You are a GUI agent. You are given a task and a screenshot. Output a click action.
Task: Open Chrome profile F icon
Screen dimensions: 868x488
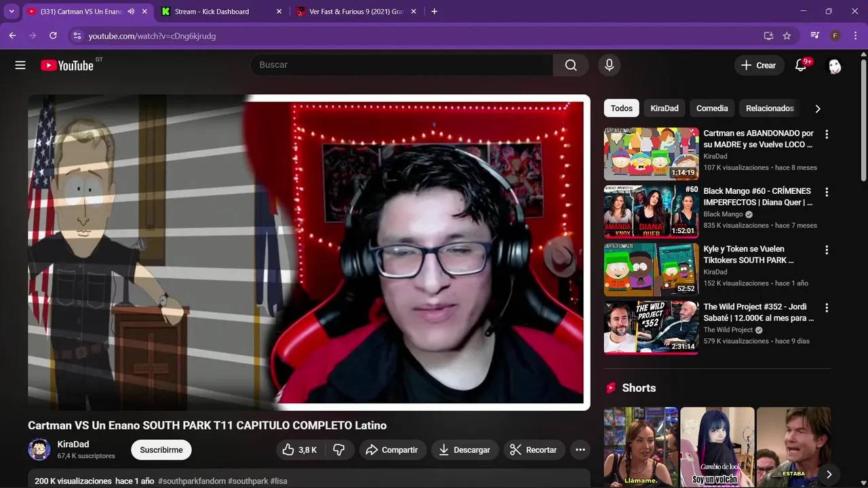pyautogui.click(x=835, y=35)
